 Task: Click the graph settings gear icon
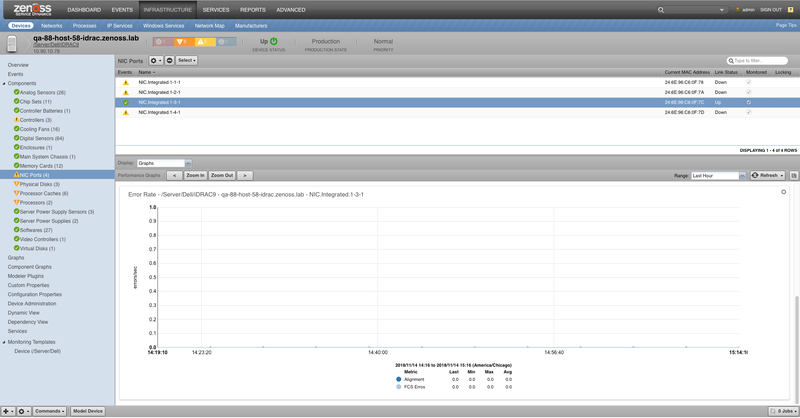pyautogui.click(x=784, y=192)
